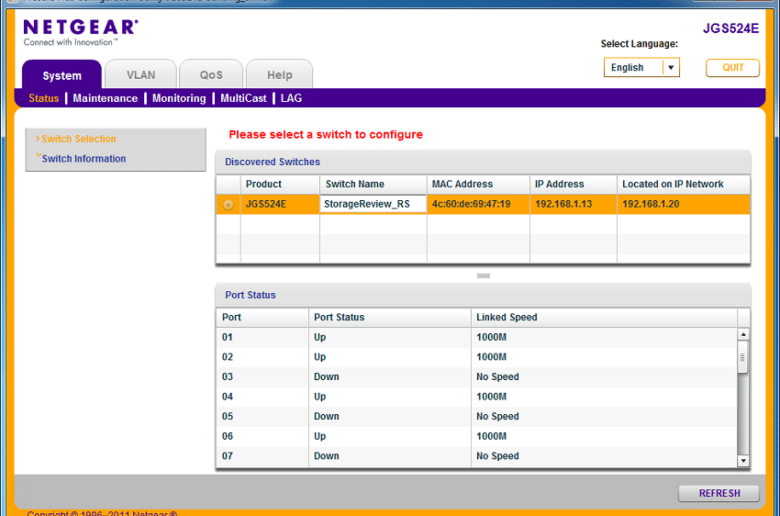Screen dimensions: 780x516
Task: Open the LAG submenu
Action: pyautogui.click(x=291, y=98)
